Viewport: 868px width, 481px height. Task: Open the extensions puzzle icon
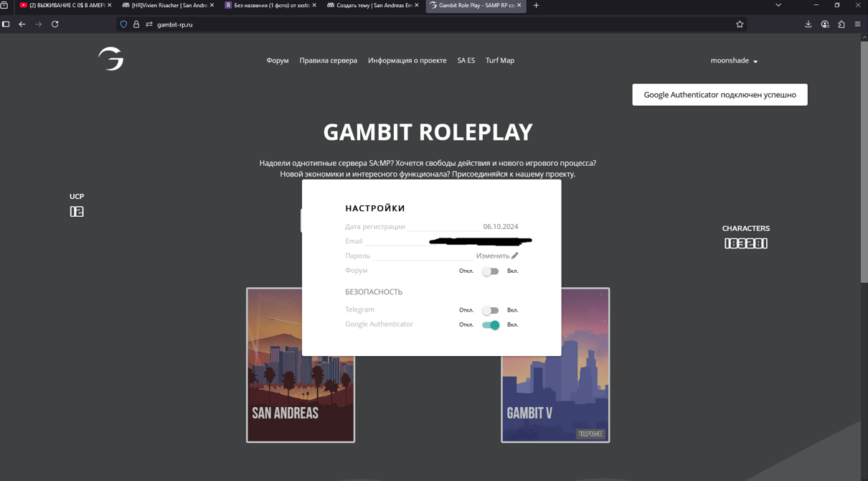point(841,24)
